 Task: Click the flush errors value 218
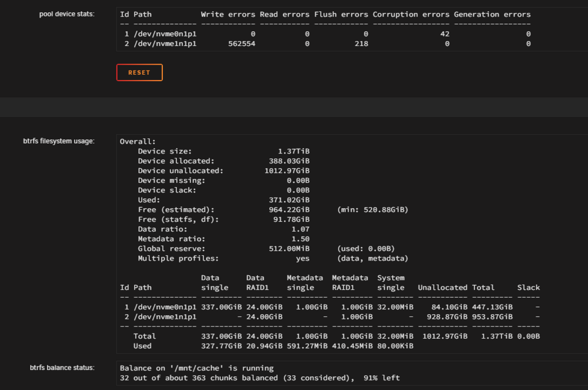click(x=361, y=44)
